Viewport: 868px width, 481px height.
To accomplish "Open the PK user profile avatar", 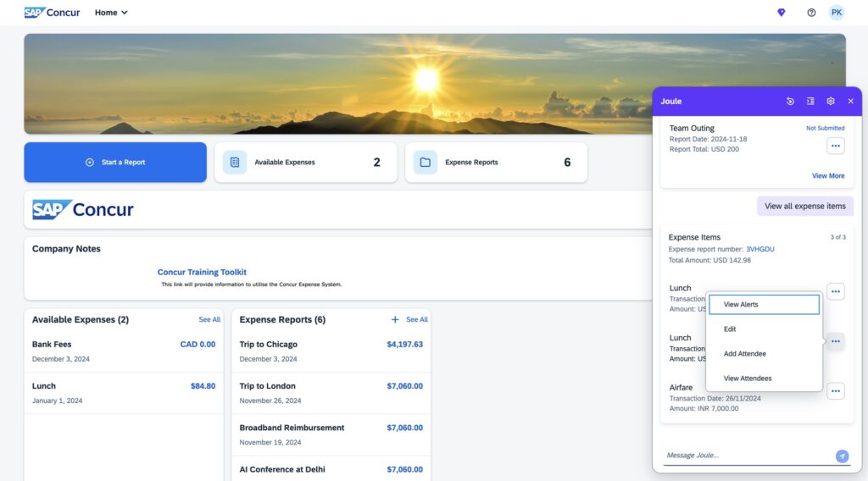I will tap(837, 12).
